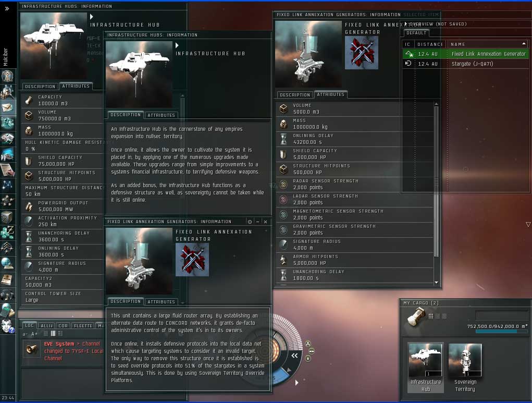Click the arrow beside front Infrastructure Hub title

pos(177,45)
